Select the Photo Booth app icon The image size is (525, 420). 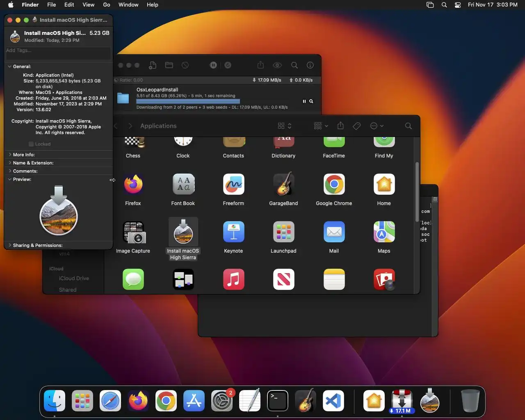[x=384, y=280]
